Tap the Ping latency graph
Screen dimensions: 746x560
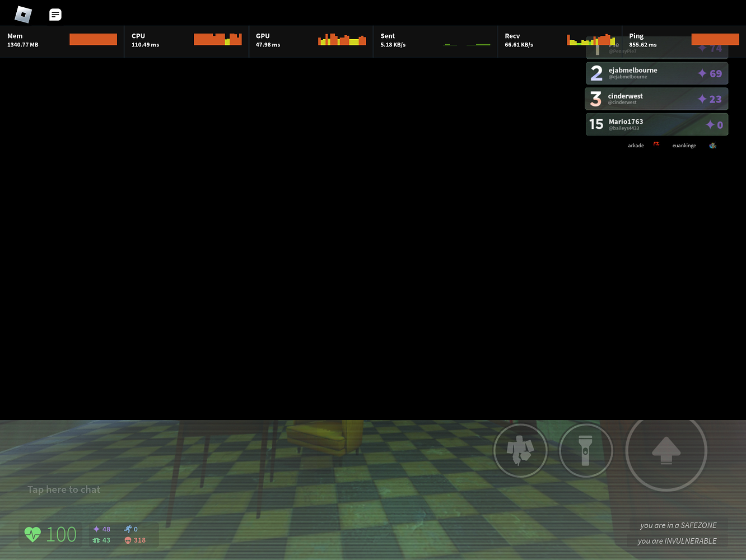(x=715, y=39)
